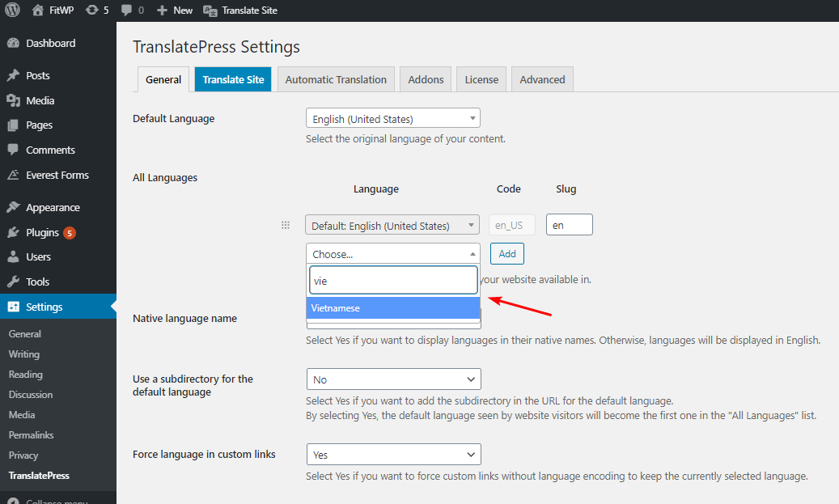Open the Everest Forms sidebar icon

(x=13, y=176)
